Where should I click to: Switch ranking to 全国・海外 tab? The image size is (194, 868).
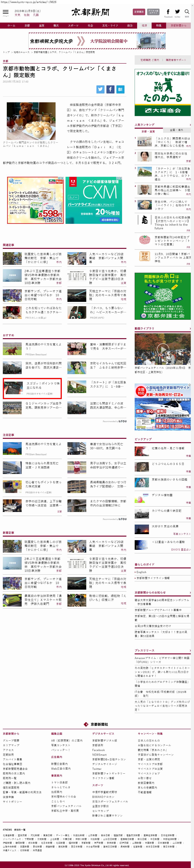[x=176, y=130]
